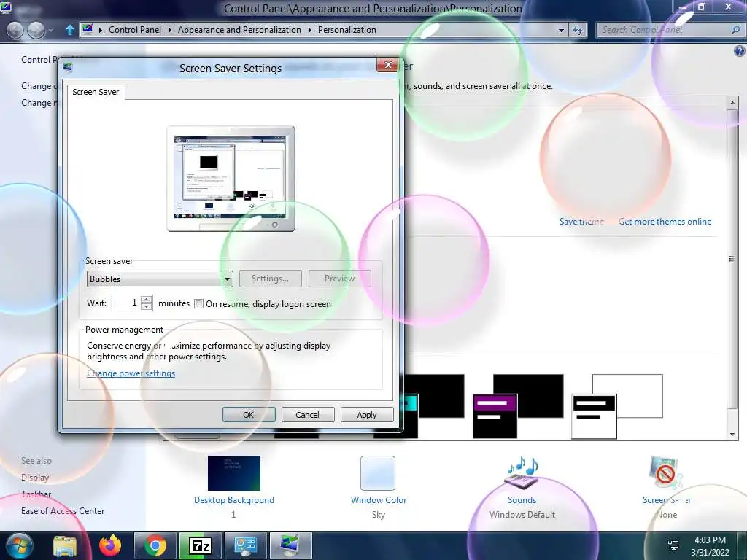Click the search magnifier icon
747x560 pixels.
coord(735,30)
